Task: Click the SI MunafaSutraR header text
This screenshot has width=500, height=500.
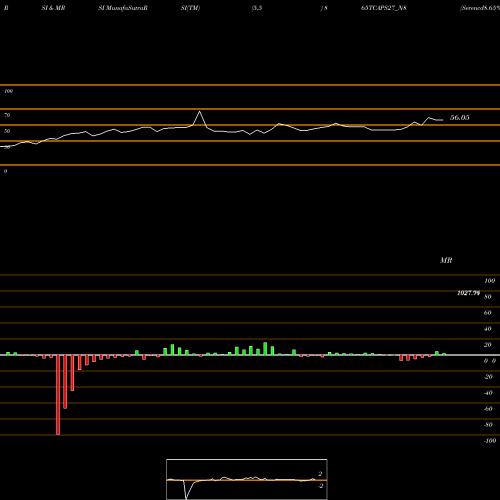Action: (x=123, y=8)
